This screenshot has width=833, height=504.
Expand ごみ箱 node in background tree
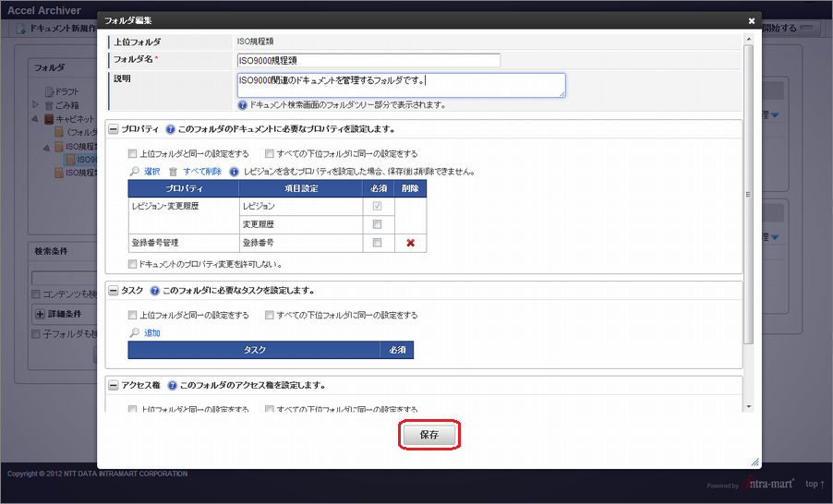[x=36, y=105]
